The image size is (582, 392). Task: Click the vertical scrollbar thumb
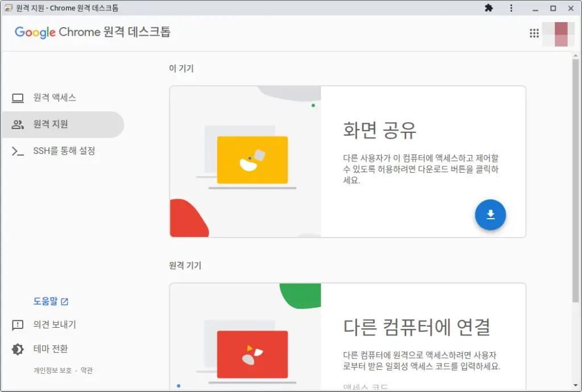[x=575, y=181]
